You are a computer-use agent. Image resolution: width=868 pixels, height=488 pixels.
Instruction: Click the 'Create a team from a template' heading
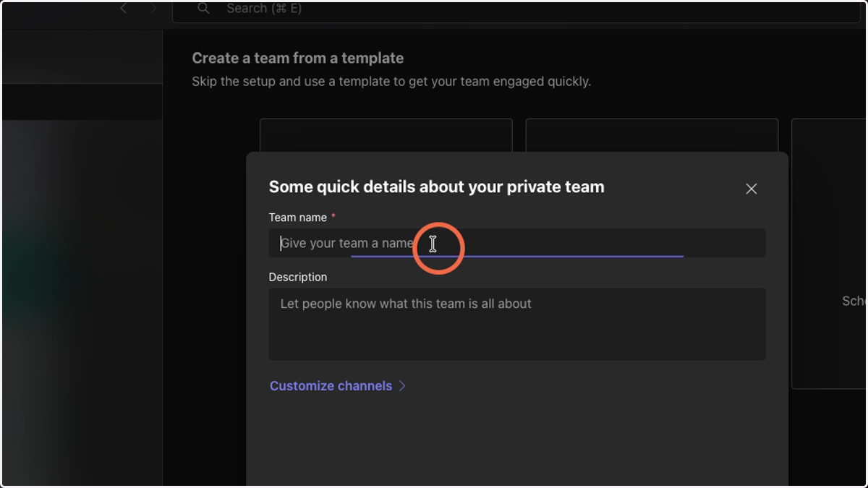click(298, 58)
